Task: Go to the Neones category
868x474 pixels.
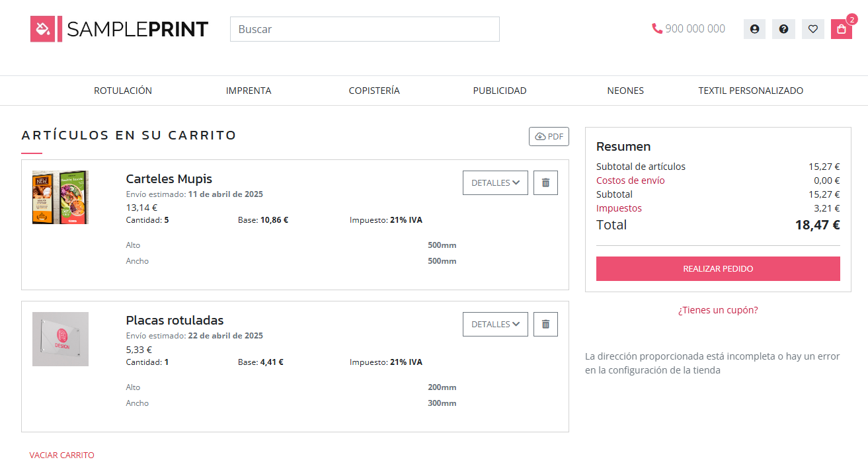Action: click(625, 91)
